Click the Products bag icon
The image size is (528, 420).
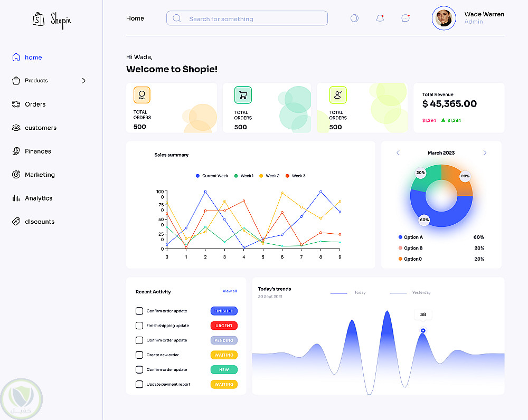tap(16, 81)
